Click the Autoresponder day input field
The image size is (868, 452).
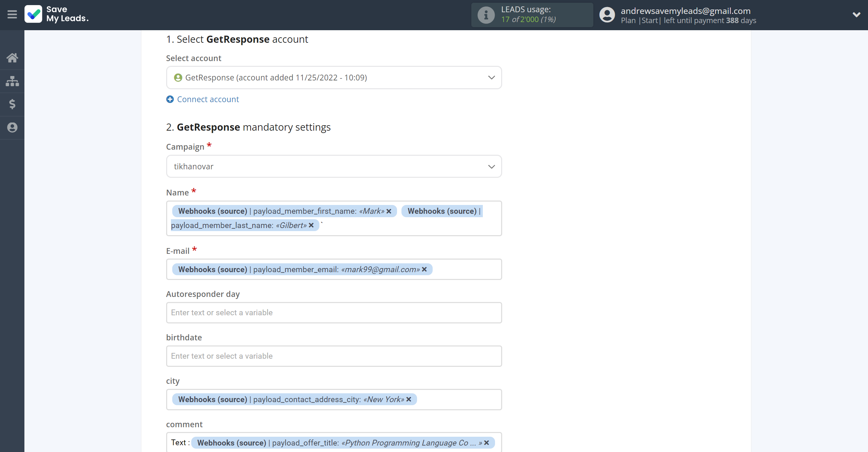(x=334, y=313)
